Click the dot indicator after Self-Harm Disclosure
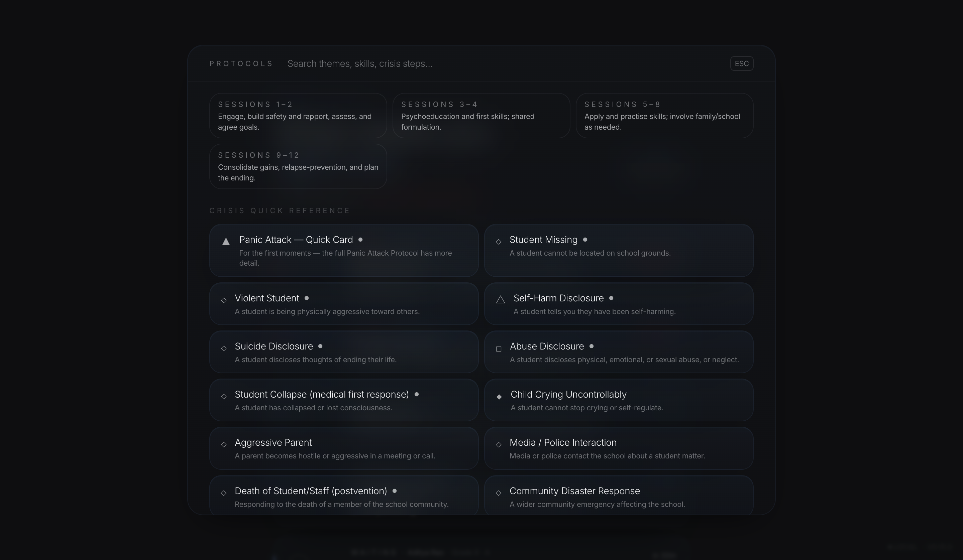The image size is (963, 560). (611, 298)
